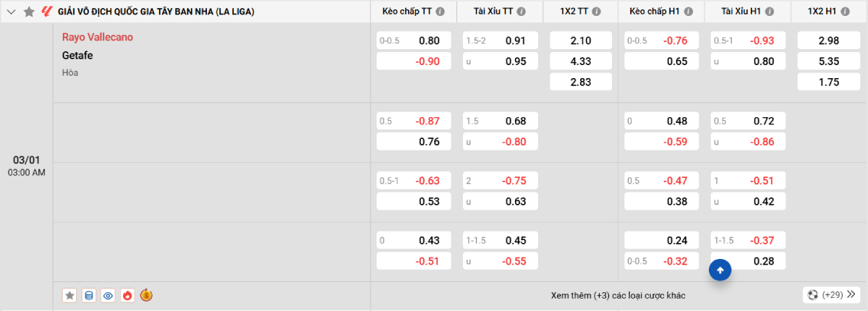
Task: Open match statistics database icon
Action: 89,295
